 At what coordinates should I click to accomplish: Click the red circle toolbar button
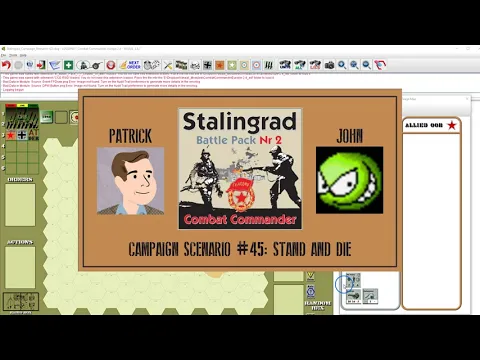(111, 65)
